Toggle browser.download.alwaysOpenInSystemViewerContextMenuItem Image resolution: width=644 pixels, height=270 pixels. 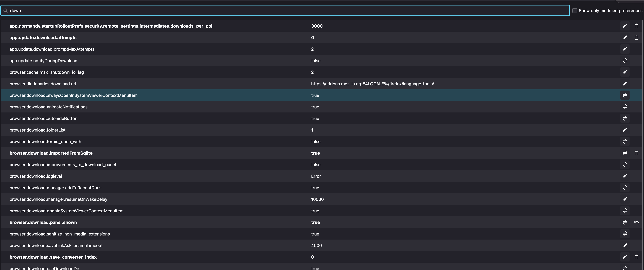pyautogui.click(x=624, y=95)
